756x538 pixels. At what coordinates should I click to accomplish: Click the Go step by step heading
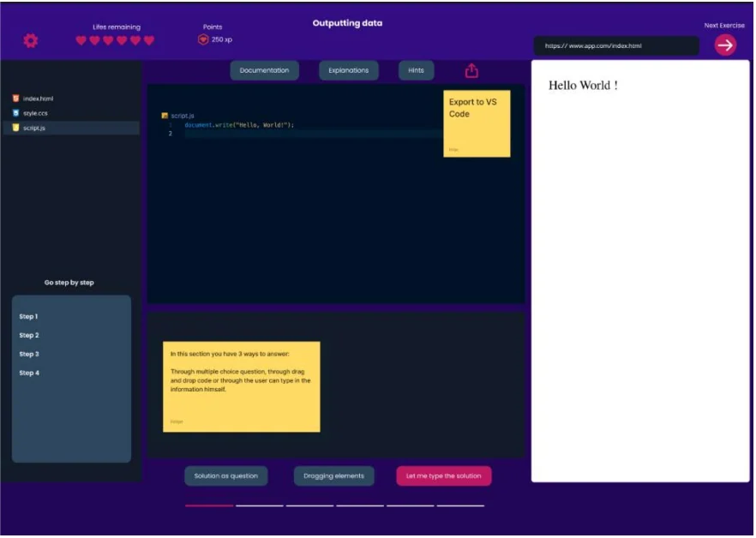[69, 283]
